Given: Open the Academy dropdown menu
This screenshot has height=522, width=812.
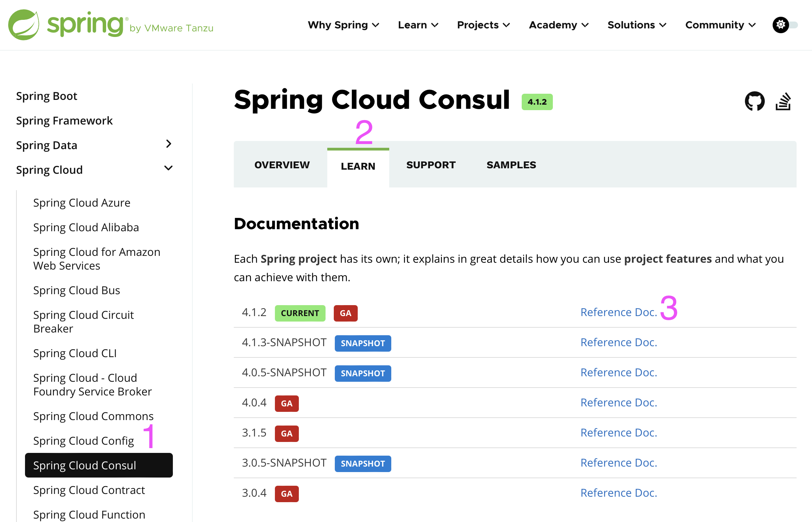Looking at the screenshot, I should point(558,25).
